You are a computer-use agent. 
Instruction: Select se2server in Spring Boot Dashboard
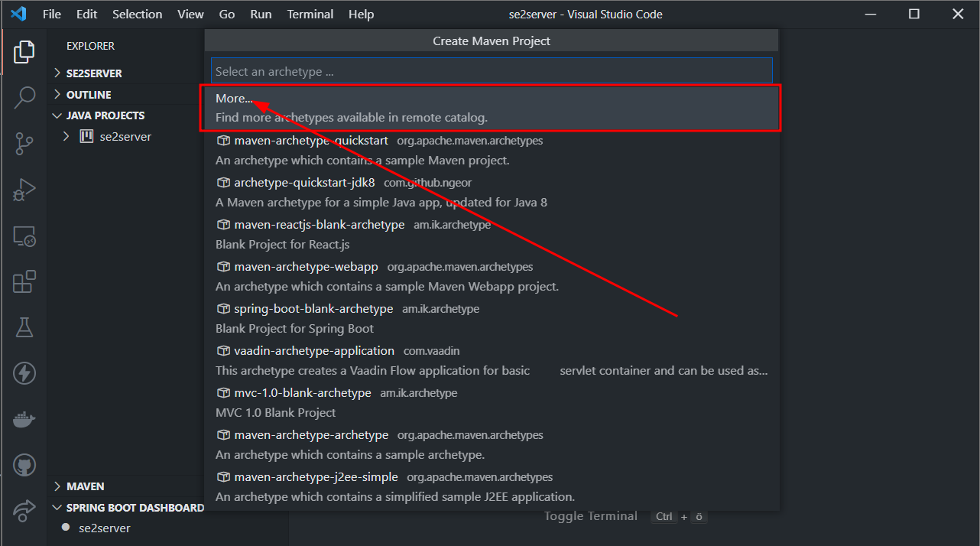pos(105,528)
